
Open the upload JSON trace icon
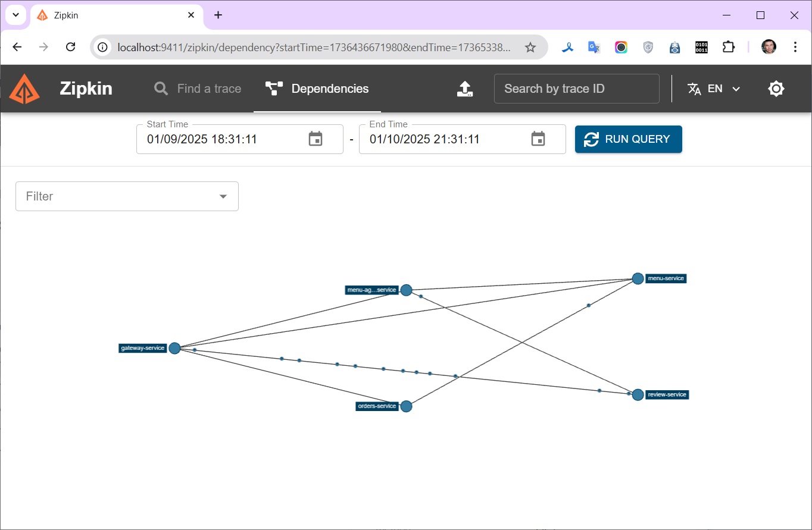pyautogui.click(x=464, y=89)
